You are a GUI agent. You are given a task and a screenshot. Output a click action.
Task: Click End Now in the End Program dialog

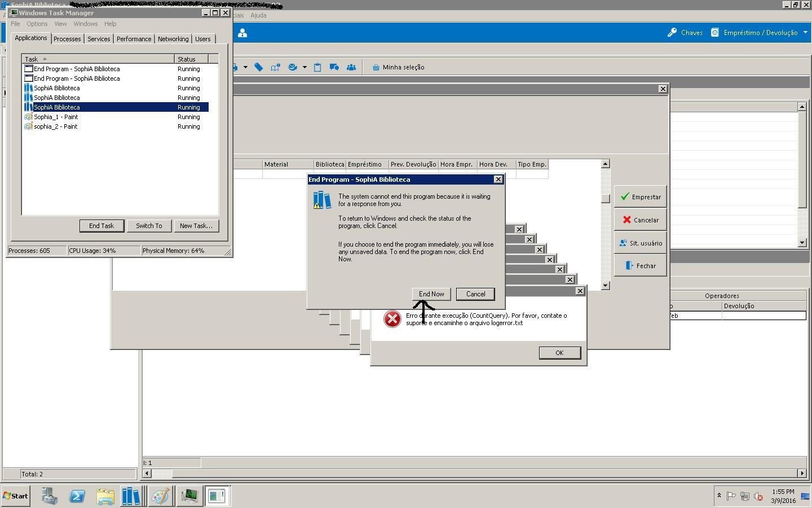coord(431,294)
